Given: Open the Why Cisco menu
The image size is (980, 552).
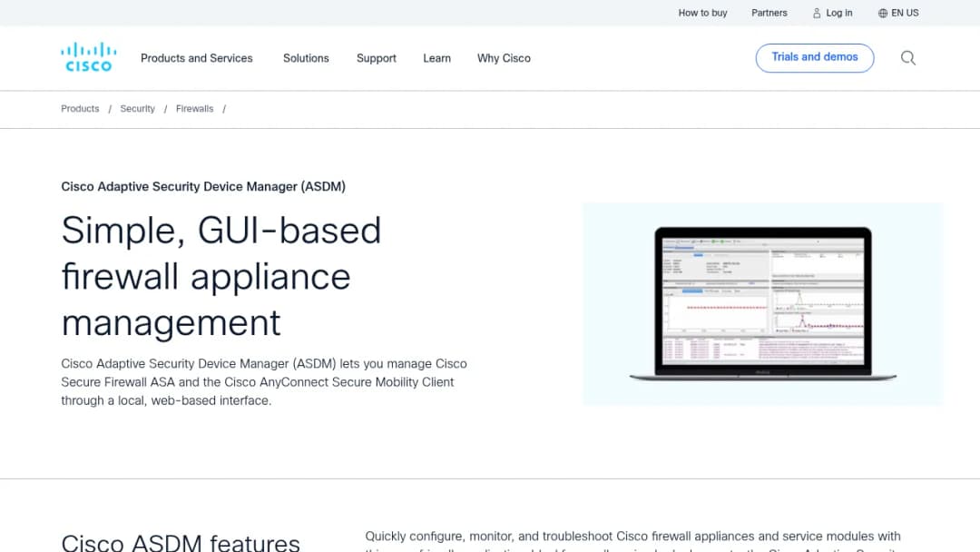Looking at the screenshot, I should pyautogui.click(x=504, y=58).
